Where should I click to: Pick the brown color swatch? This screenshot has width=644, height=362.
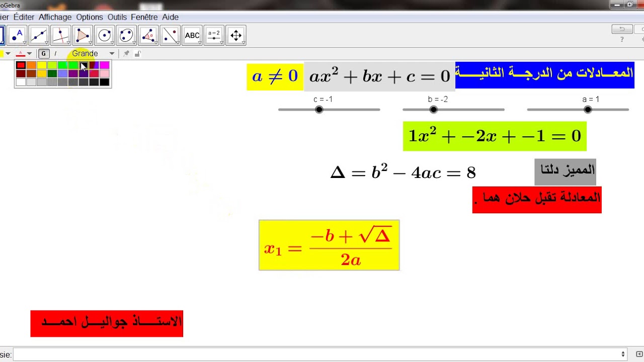click(31, 73)
